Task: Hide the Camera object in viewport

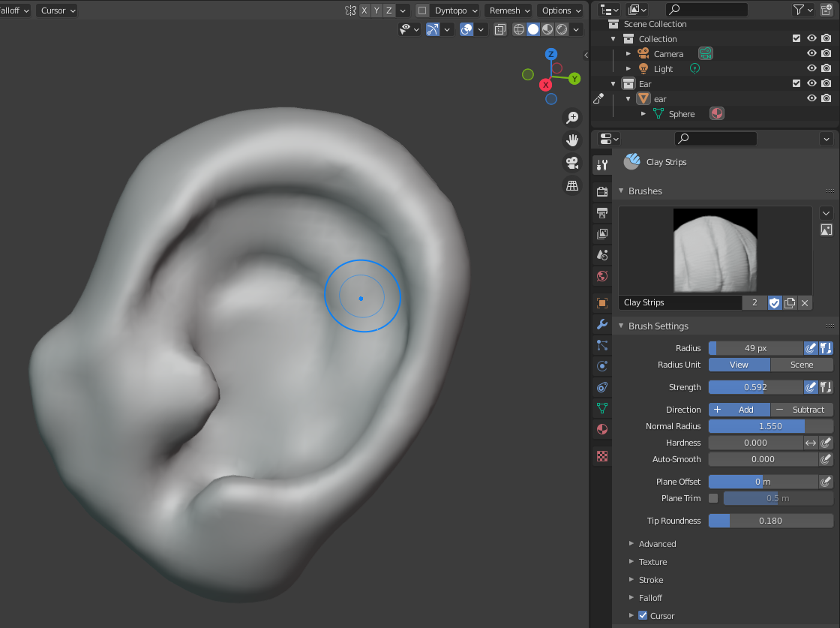Action: point(811,54)
